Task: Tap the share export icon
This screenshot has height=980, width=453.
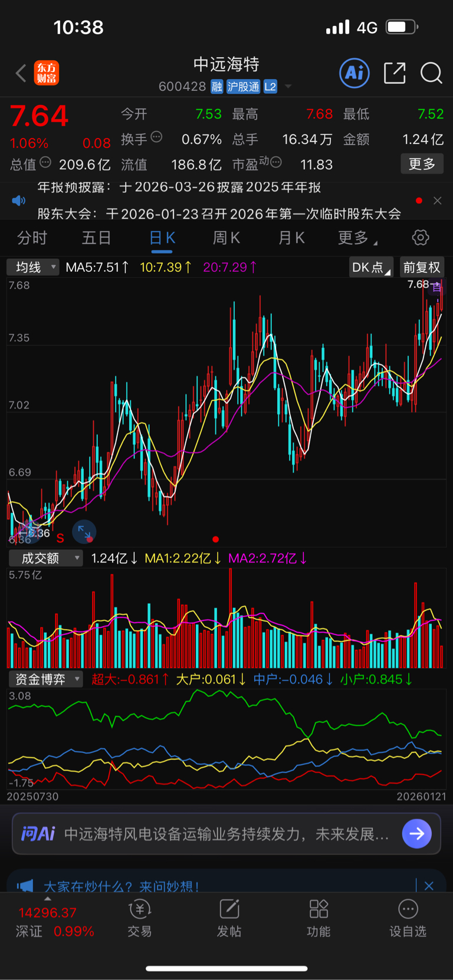Action: (395, 73)
